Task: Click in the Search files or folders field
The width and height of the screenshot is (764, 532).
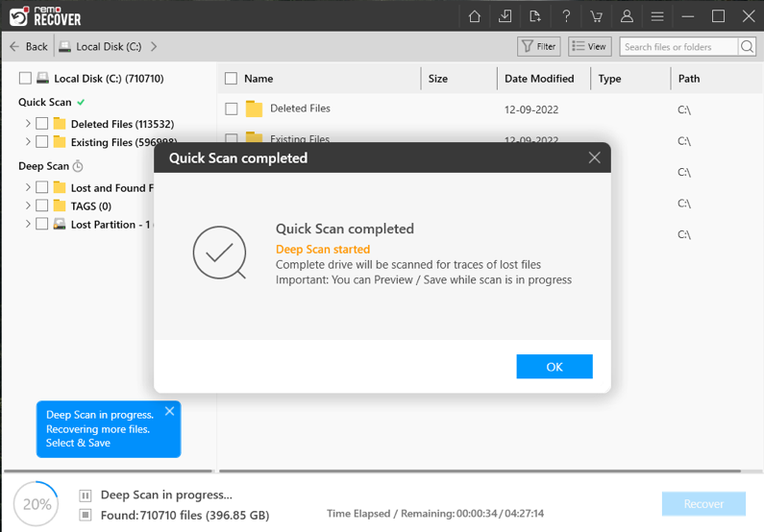Action: point(678,47)
